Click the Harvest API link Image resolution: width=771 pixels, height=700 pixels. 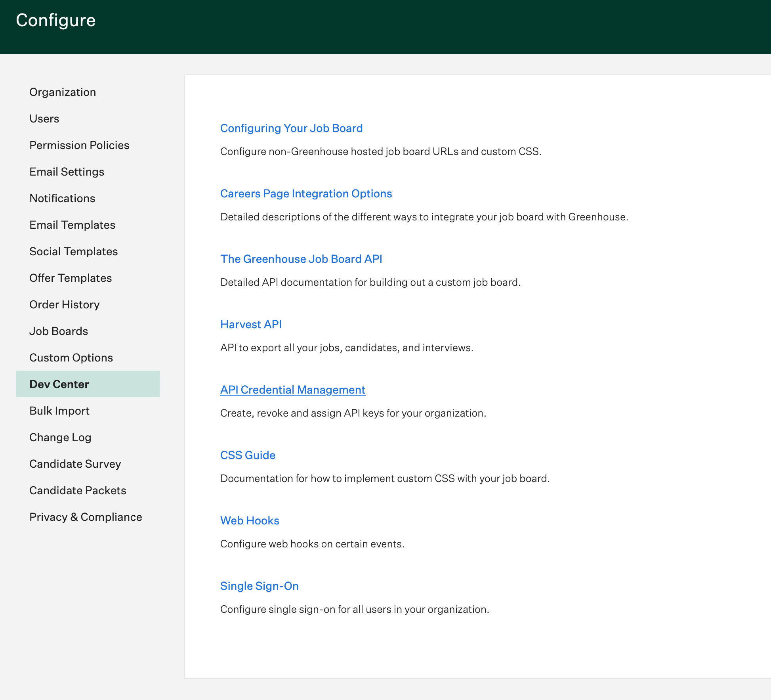pyautogui.click(x=251, y=324)
